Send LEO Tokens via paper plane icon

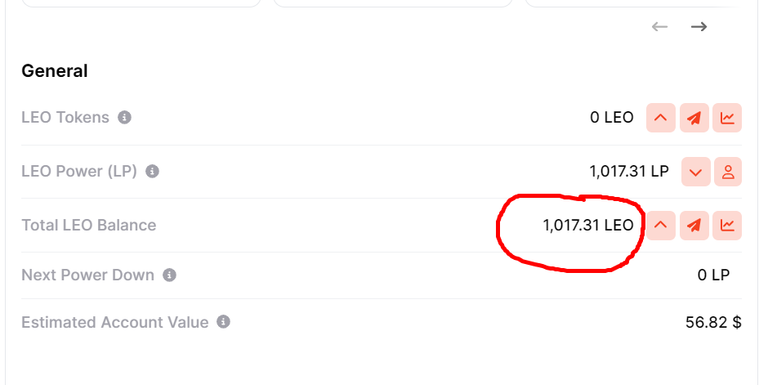click(x=694, y=118)
